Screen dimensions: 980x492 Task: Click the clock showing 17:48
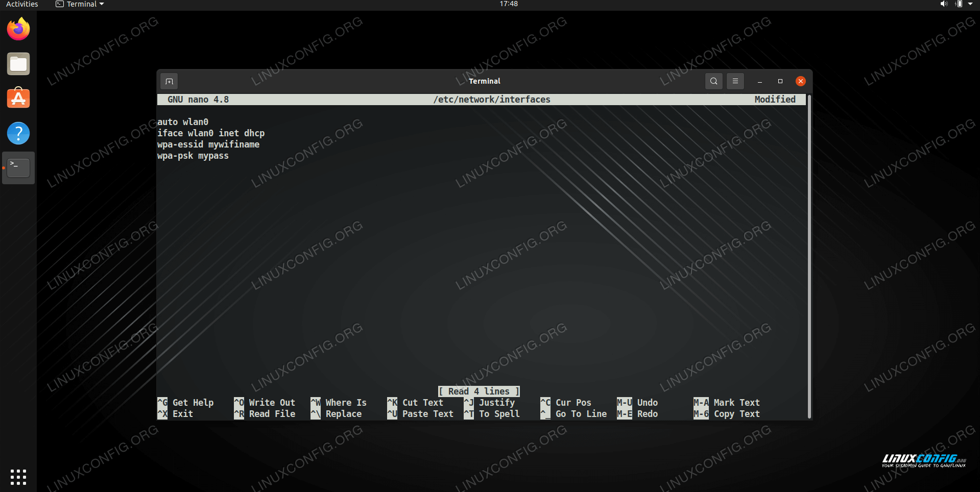coord(508,4)
